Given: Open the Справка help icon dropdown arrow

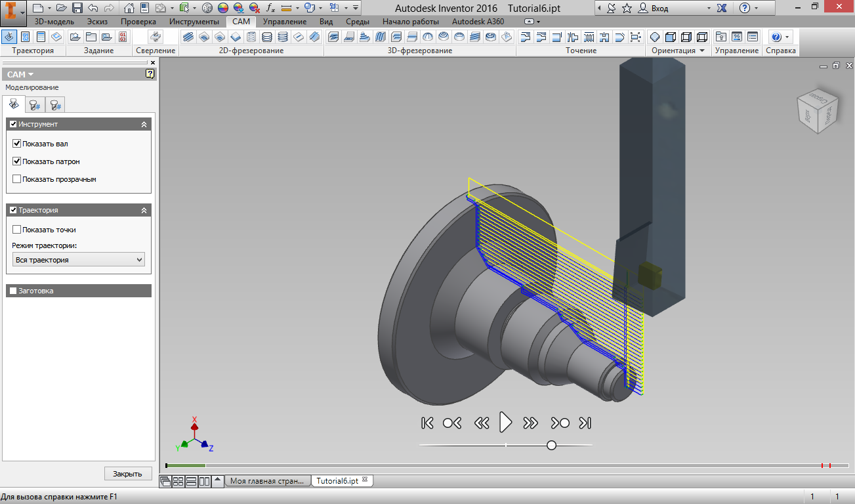Looking at the screenshot, I should pyautogui.click(x=787, y=37).
